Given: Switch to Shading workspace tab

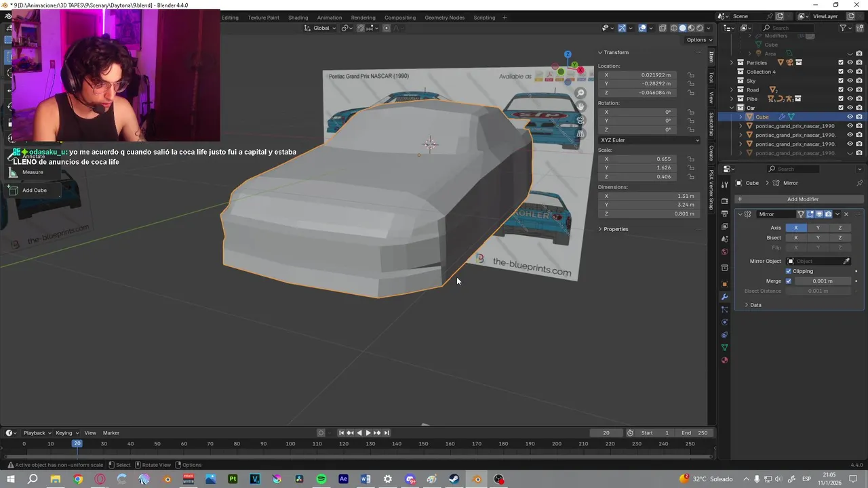Looking at the screenshot, I should pyautogui.click(x=298, y=18).
